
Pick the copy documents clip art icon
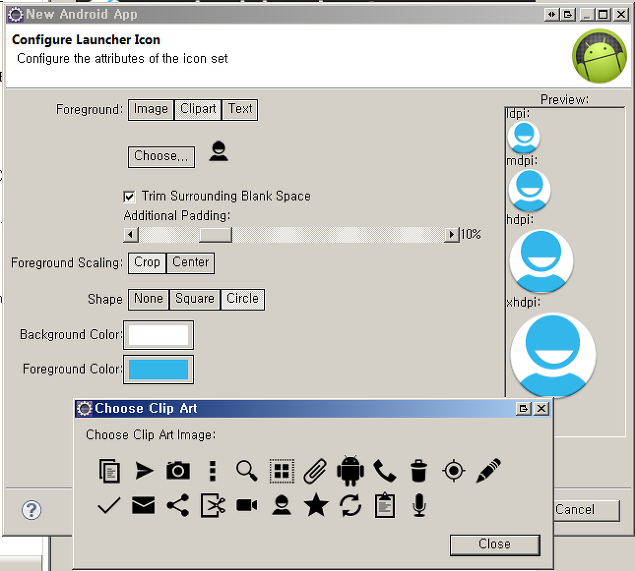pyautogui.click(x=109, y=471)
